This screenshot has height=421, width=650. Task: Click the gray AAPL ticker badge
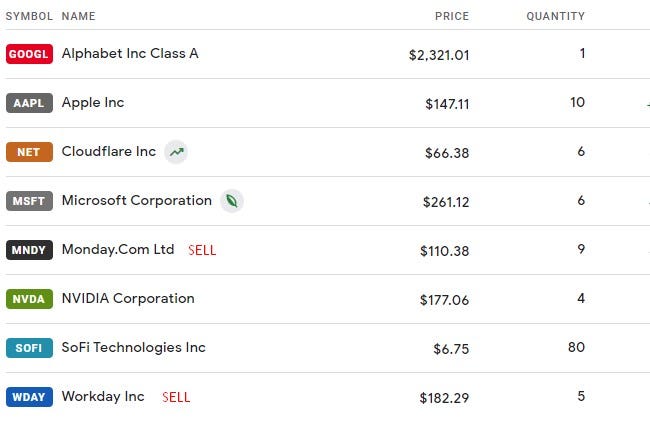[x=29, y=103]
